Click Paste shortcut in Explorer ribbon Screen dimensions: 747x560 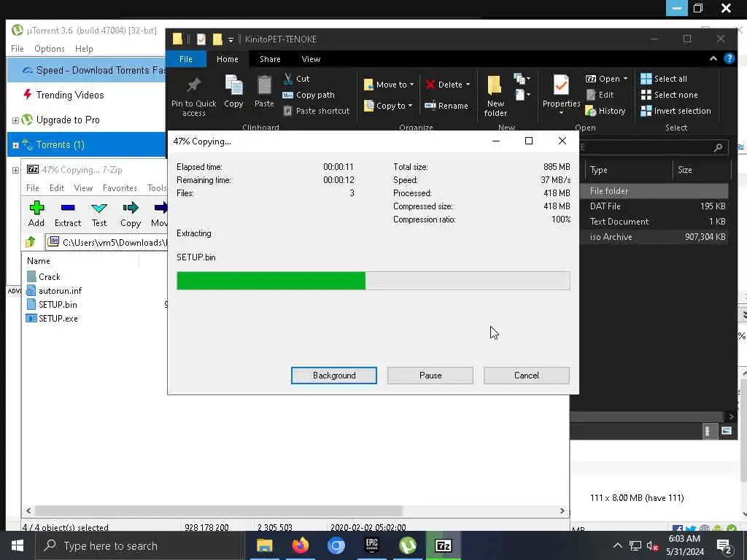(317, 111)
